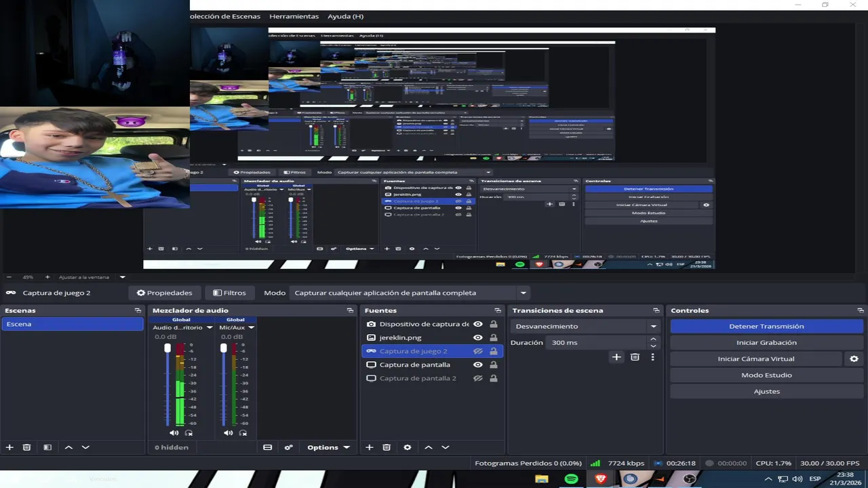
Task: Hide Captura de pantalla source with eye icon
Action: coord(478,365)
